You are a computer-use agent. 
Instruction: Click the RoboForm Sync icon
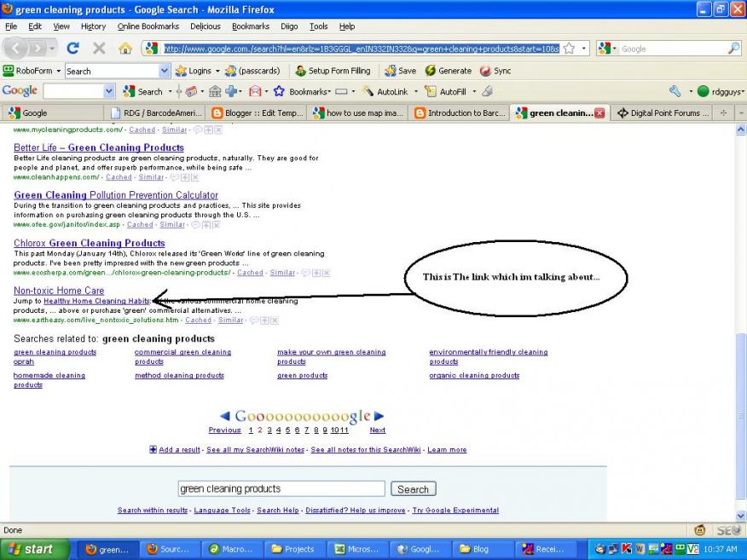[485, 71]
